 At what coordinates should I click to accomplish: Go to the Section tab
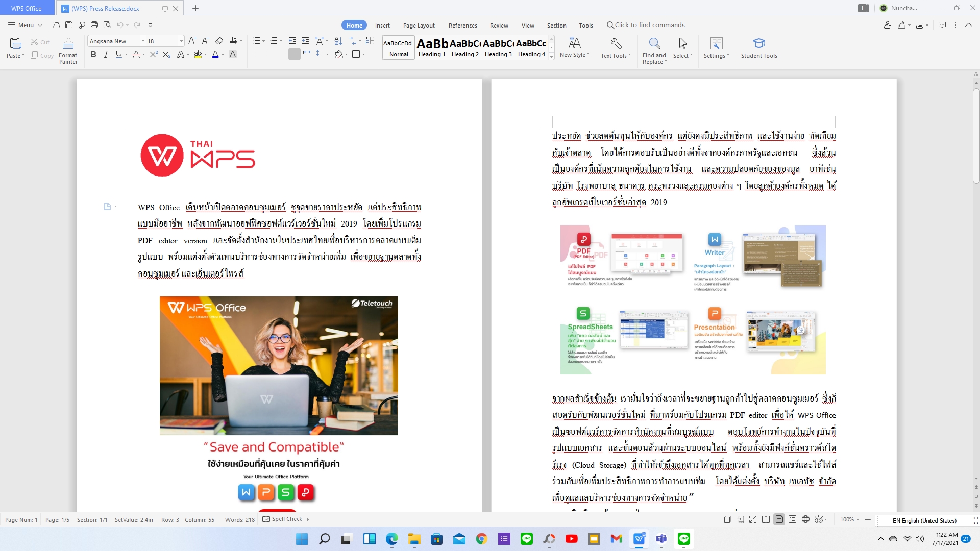pyautogui.click(x=556, y=26)
